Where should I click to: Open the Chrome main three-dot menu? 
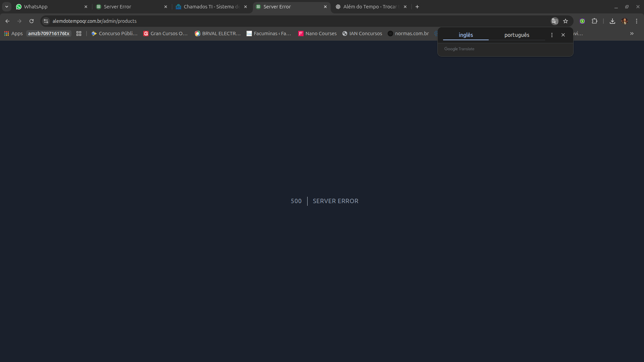(637, 21)
